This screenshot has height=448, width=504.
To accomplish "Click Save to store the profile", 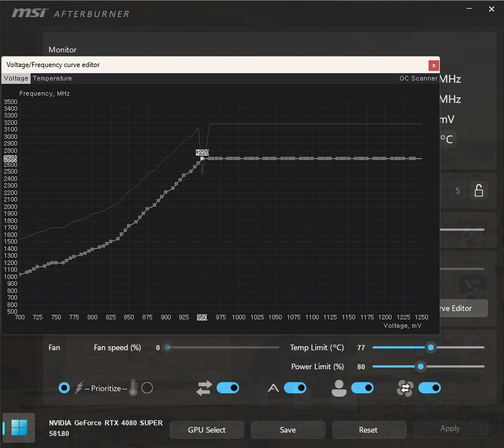I will tap(288, 429).
